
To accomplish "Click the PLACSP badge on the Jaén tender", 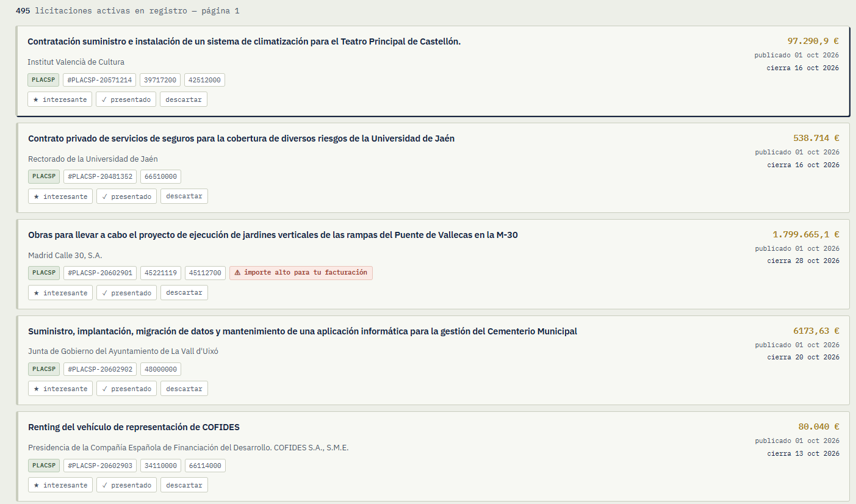I will click(44, 177).
